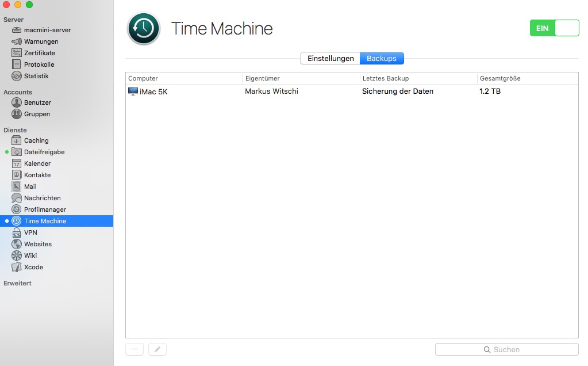The image size is (588, 366).
Task: Click large Time Machine header icon
Action: [144, 29]
